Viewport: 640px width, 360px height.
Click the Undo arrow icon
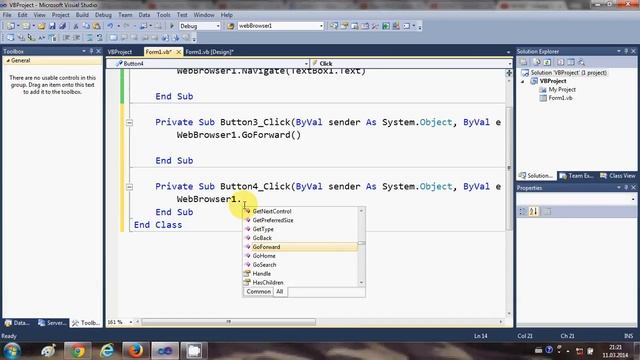click(110, 26)
